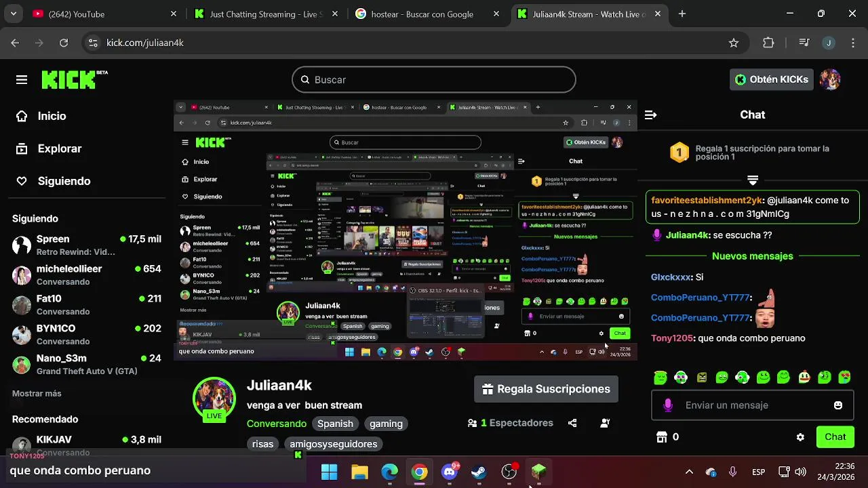Image resolution: width=868 pixels, height=488 pixels.
Task: Insert the duck face emote
Action: pos(804,377)
